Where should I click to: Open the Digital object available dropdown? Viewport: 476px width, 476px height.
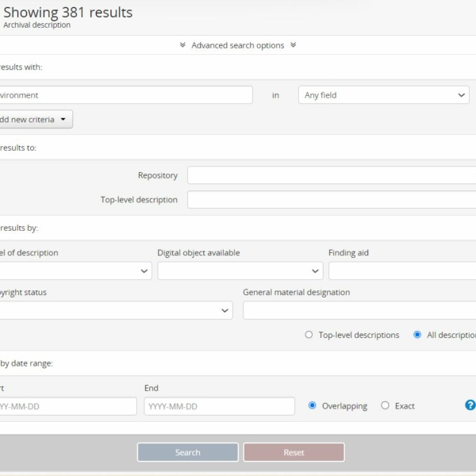point(240,271)
